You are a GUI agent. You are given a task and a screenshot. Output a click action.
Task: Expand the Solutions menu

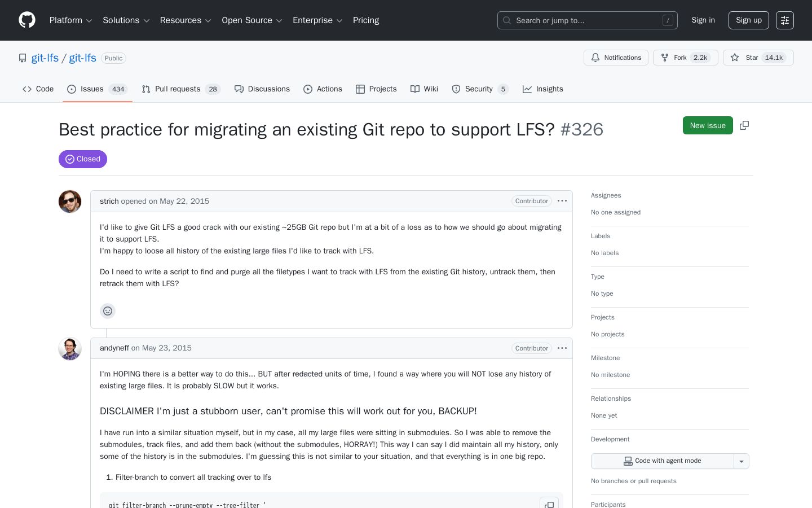point(126,20)
